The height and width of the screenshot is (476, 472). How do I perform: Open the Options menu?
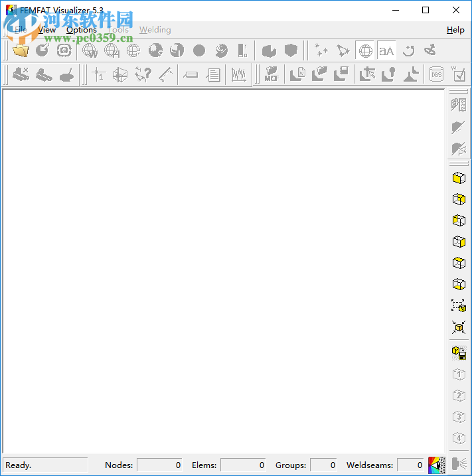tap(82, 30)
